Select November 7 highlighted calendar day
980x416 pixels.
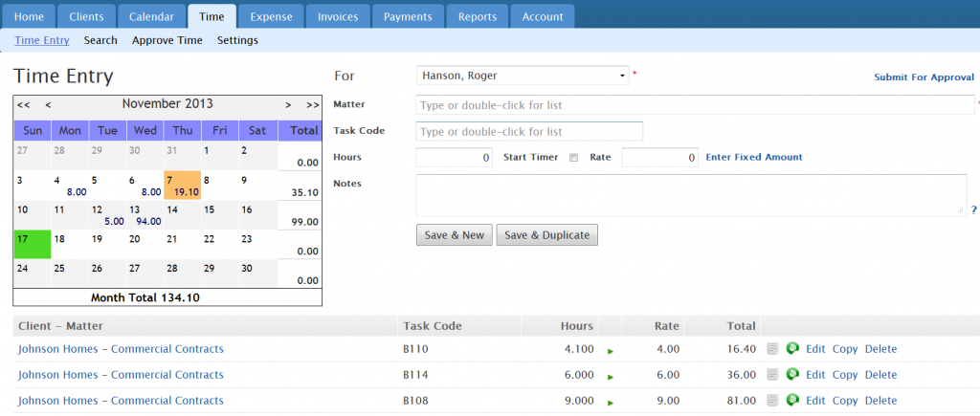pos(182,186)
